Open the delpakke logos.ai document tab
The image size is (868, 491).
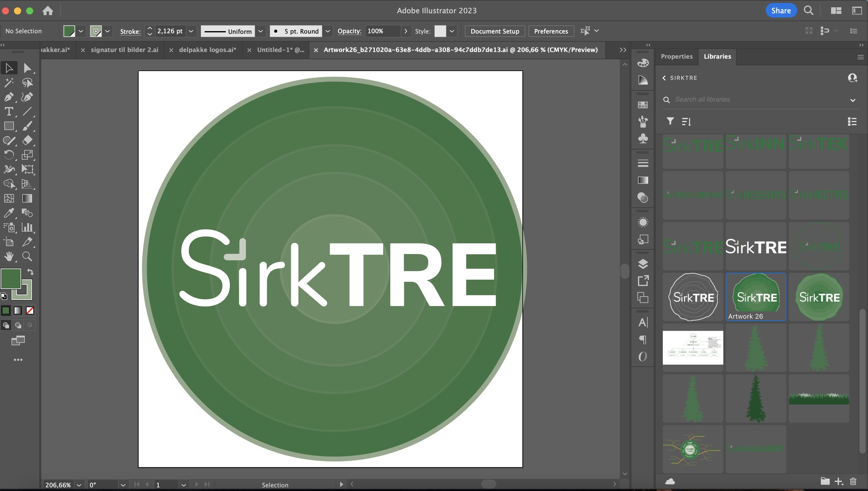coord(207,50)
